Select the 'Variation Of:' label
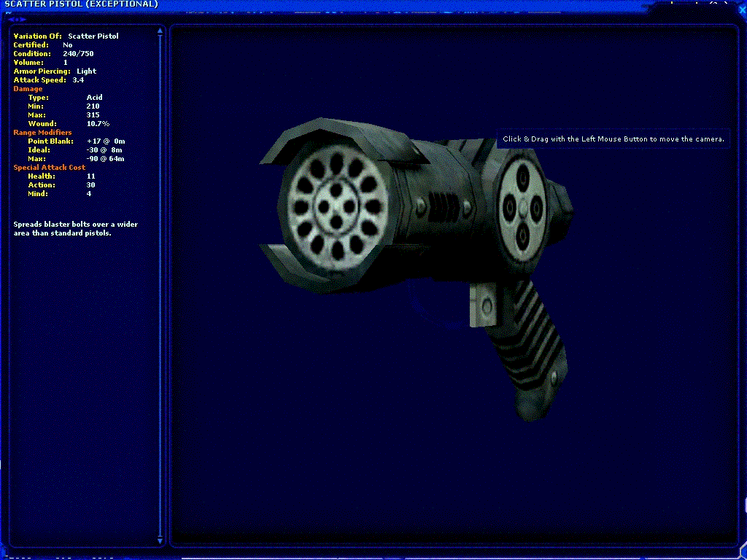 tap(38, 36)
